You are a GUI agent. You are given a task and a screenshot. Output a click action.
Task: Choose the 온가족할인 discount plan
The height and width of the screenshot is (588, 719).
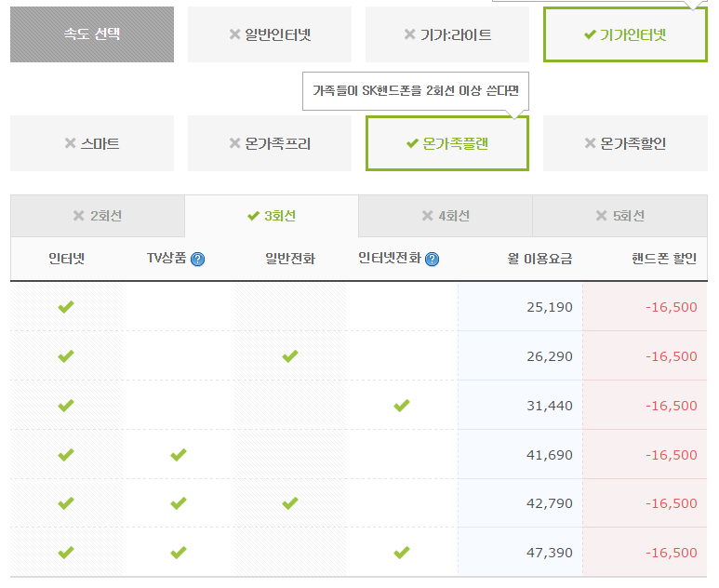tap(625, 143)
